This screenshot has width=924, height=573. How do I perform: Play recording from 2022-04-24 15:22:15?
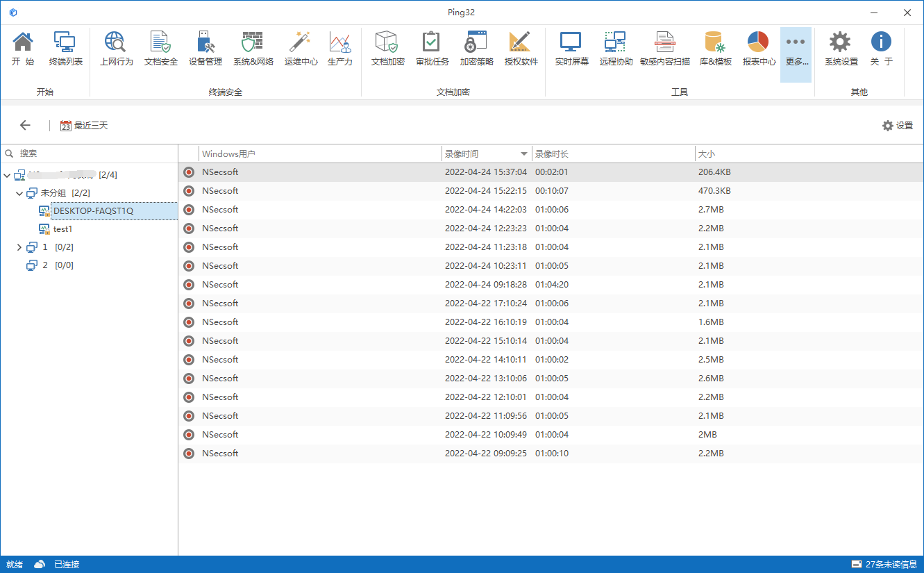(551, 191)
